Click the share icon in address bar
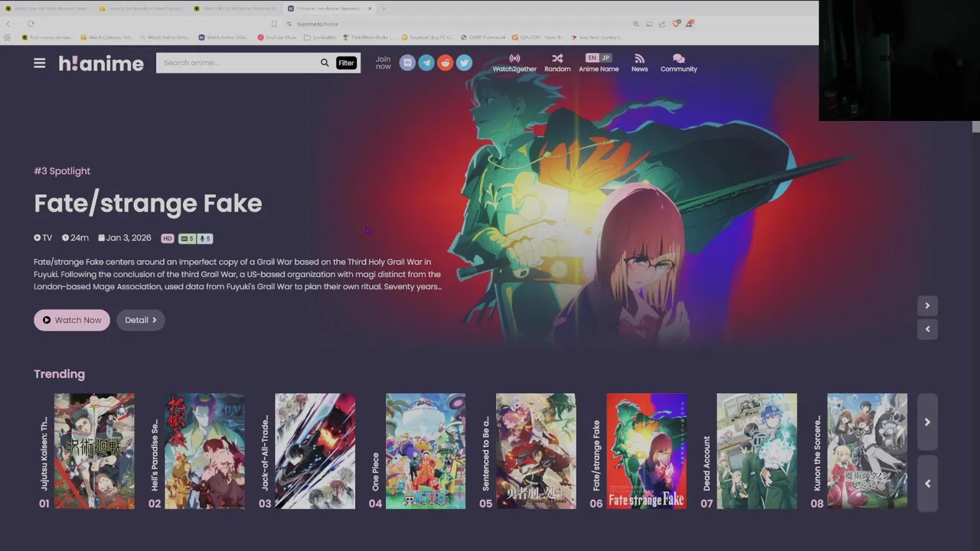 (x=661, y=24)
